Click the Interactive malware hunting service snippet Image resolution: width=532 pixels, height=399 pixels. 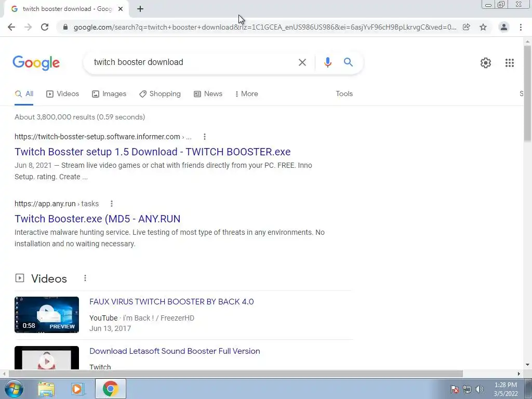click(x=170, y=238)
